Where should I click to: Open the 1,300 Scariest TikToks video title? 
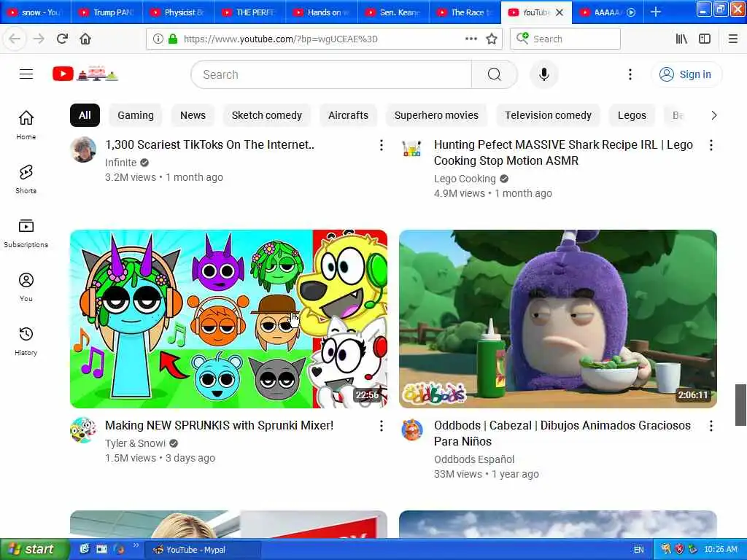click(x=209, y=145)
